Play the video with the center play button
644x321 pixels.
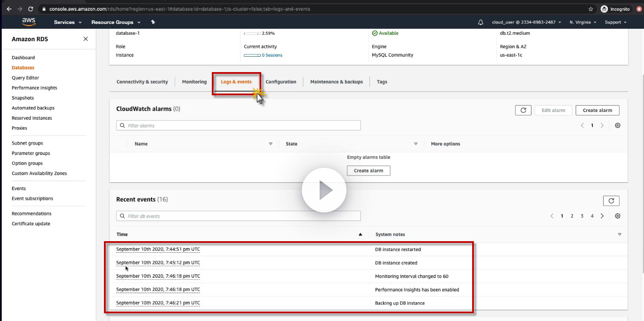324,190
